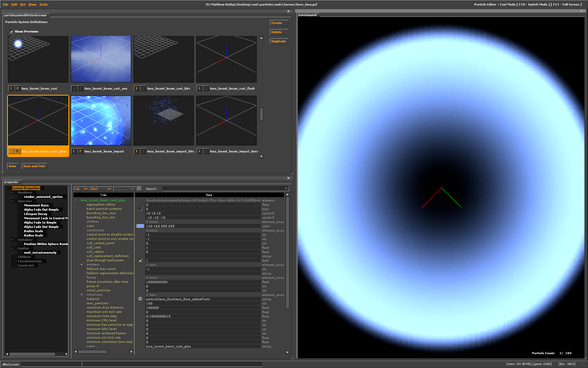Select Alpha Fade In Simple operator
The width and height of the screenshot is (588, 368).
tap(40, 223)
